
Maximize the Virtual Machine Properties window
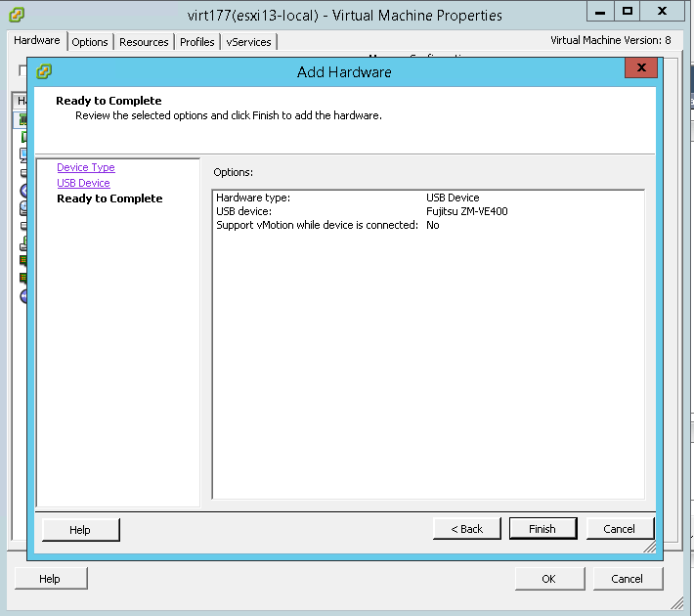click(x=628, y=11)
